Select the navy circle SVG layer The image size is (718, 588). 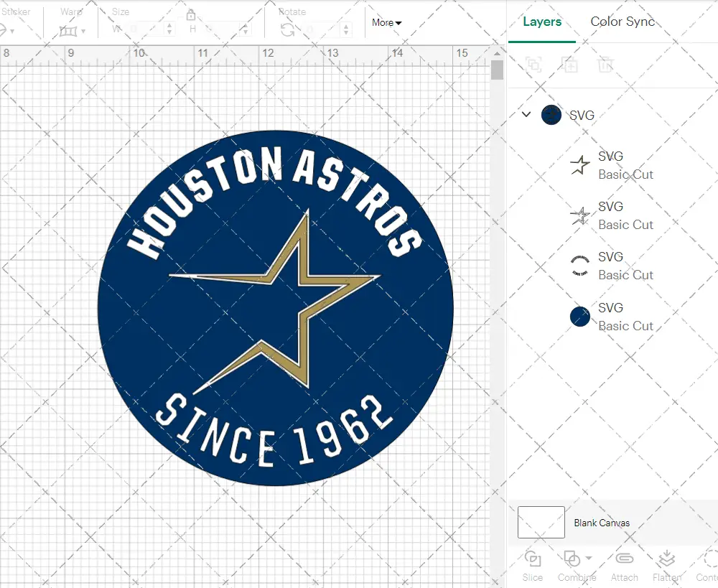coord(612,317)
